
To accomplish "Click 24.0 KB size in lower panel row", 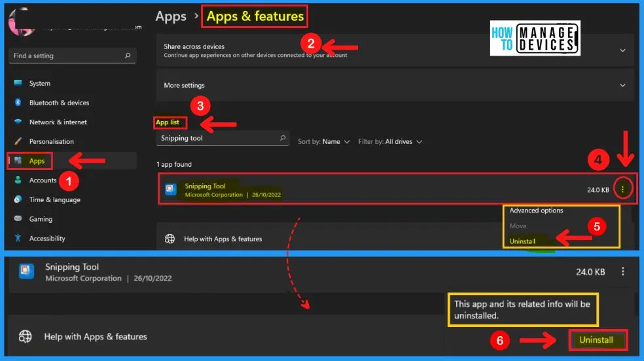I will pos(590,271).
